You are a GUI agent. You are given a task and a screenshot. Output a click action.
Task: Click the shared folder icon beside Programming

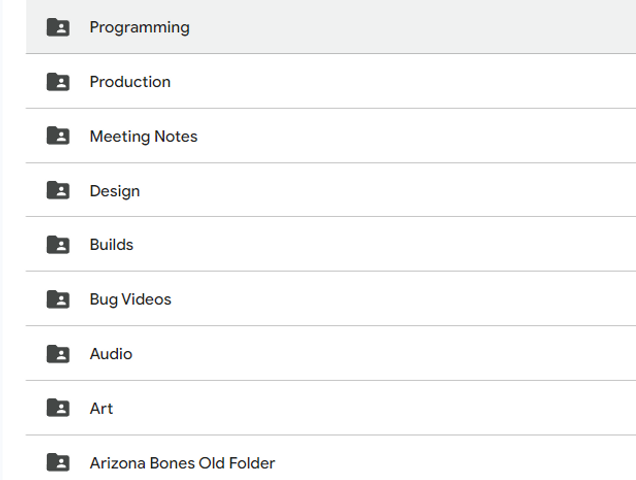58,28
